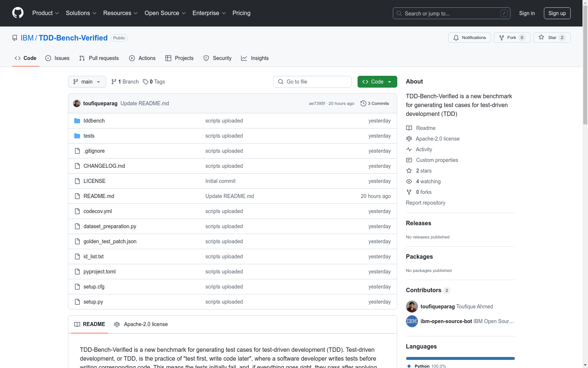Expand the Resources menu
Viewport: 588px width, 368px height.
click(x=121, y=13)
